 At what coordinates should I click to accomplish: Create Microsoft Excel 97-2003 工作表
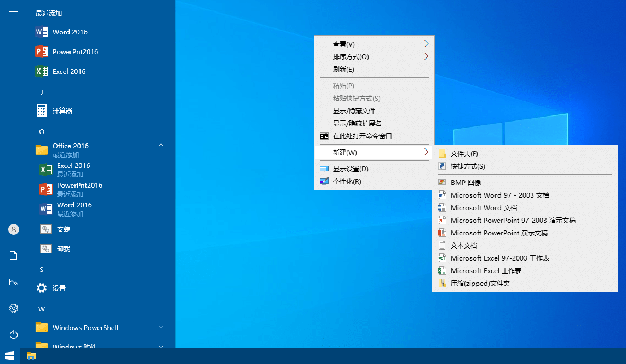point(525,258)
